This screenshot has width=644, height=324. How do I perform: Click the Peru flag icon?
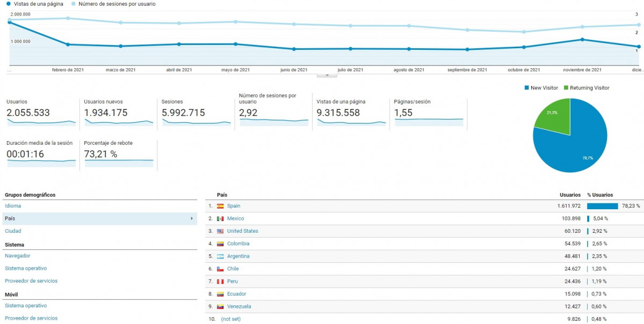[x=220, y=282]
